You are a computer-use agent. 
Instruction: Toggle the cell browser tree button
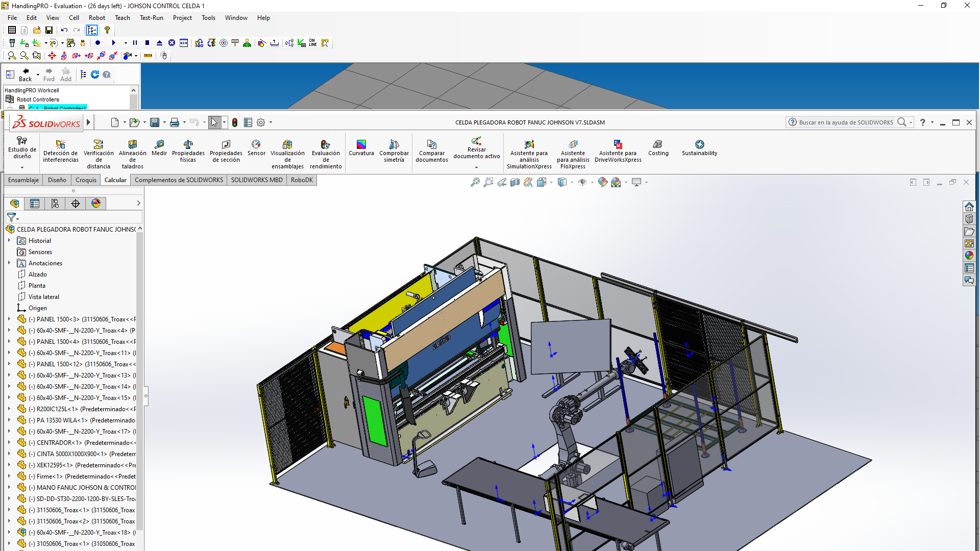point(92,30)
